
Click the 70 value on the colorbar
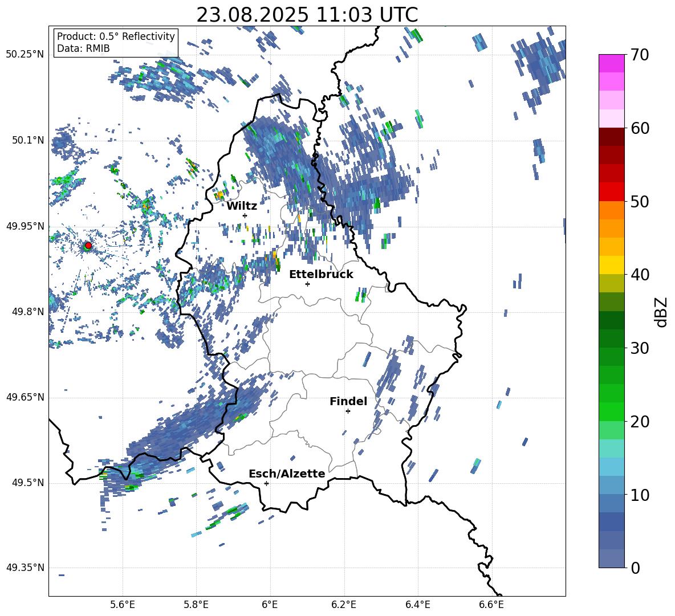(x=640, y=55)
